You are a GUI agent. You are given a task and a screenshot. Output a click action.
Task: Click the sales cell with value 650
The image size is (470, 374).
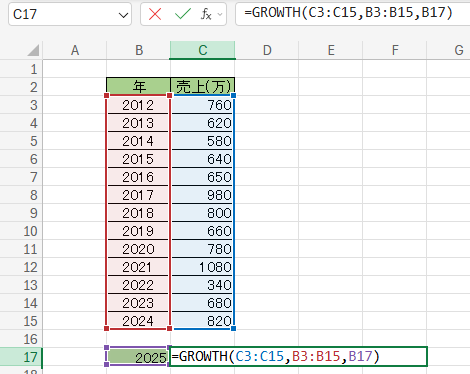coord(203,177)
